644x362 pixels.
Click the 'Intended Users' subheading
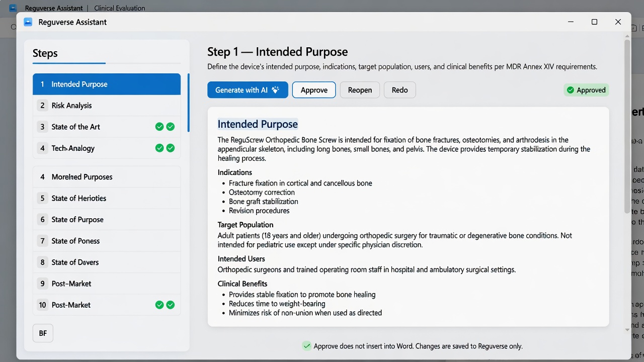(x=242, y=259)
